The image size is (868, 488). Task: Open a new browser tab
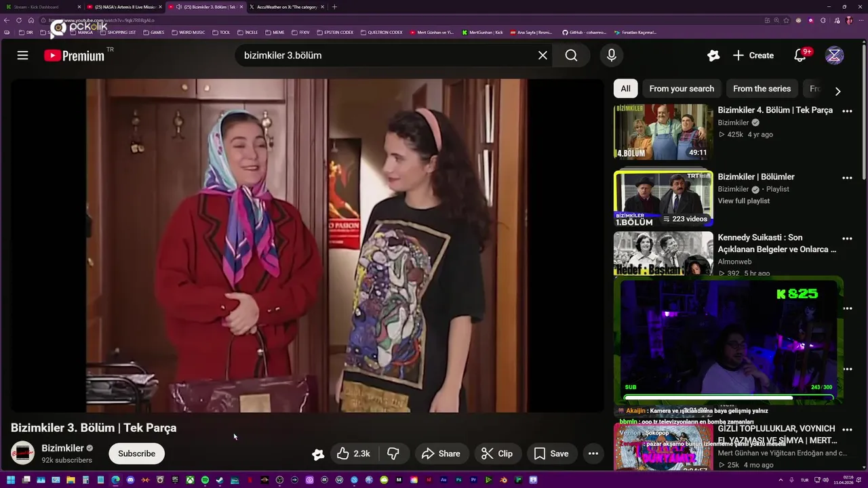pyautogui.click(x=334, y=7)
